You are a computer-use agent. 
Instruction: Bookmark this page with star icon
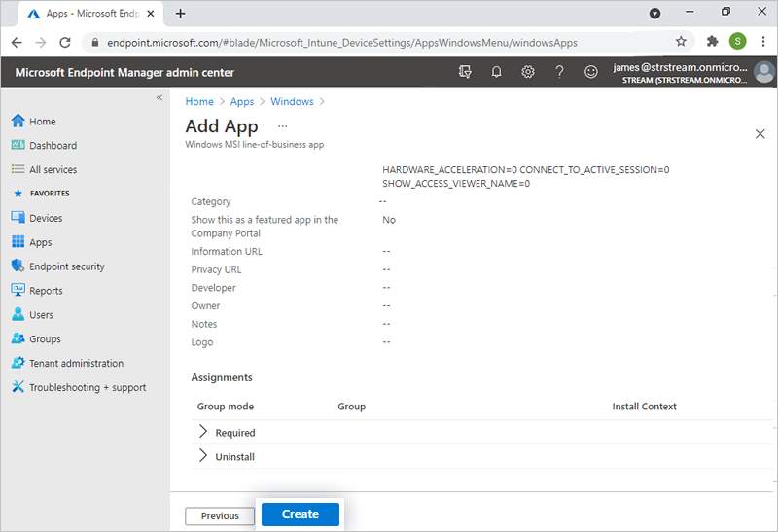(681, 42)
